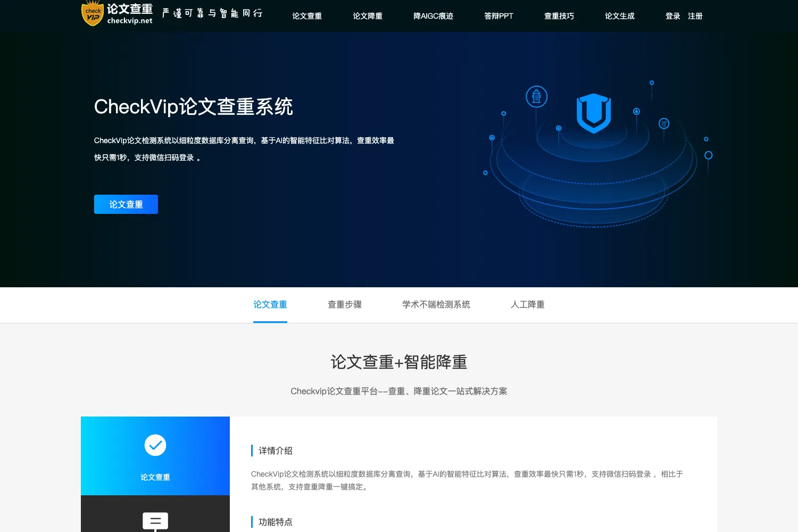Open 答辩PPT navigation item
The height and width of the screenshot is (532, 798).
(499, 16)
